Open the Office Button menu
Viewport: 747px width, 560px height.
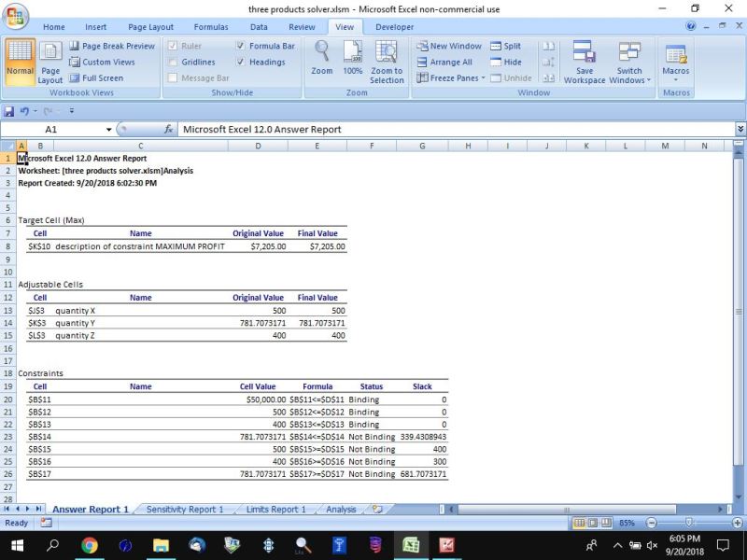[x=15, y=17]
